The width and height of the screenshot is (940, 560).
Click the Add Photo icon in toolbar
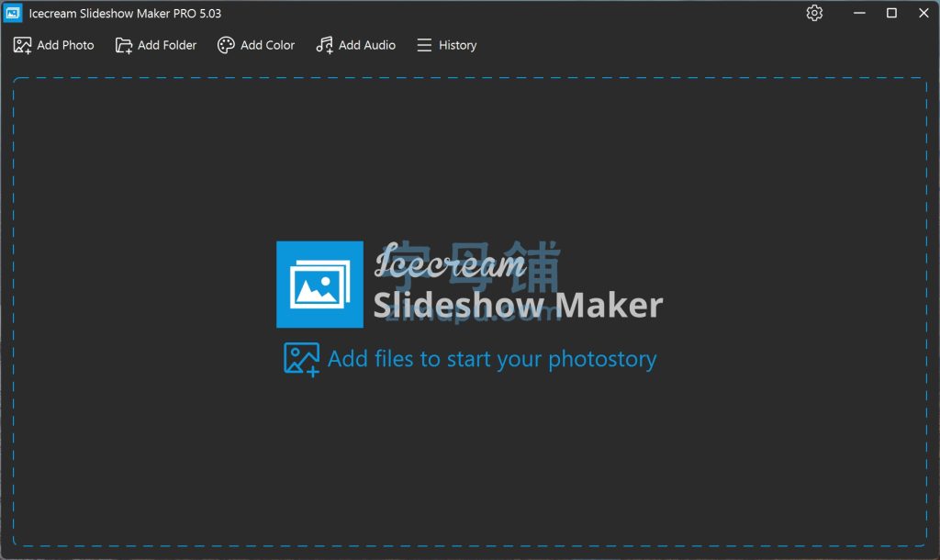[22, 46]
